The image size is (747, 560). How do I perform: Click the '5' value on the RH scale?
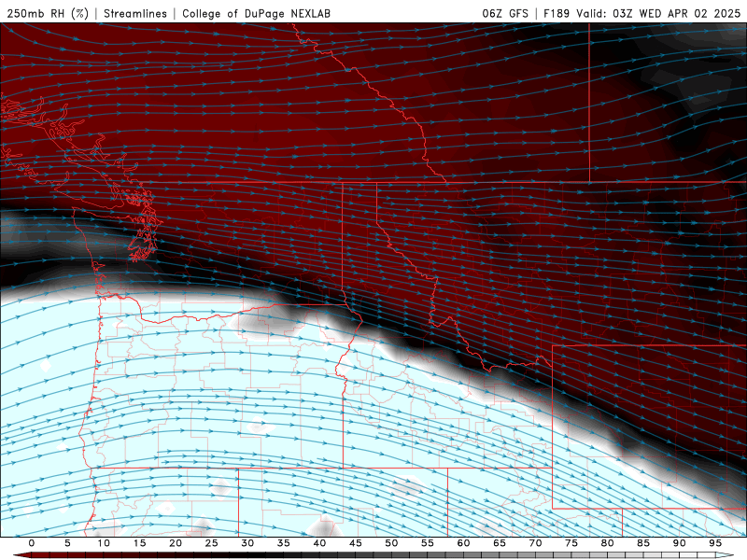67,543
